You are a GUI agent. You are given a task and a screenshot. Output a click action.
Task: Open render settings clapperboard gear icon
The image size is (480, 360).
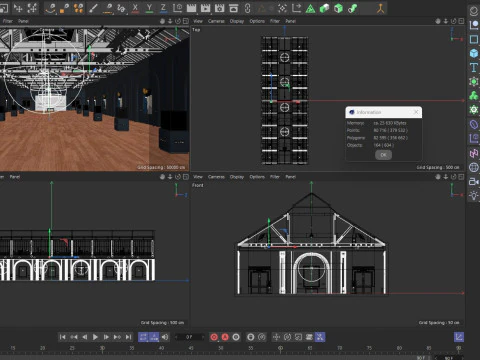click(x=219, y=8)
